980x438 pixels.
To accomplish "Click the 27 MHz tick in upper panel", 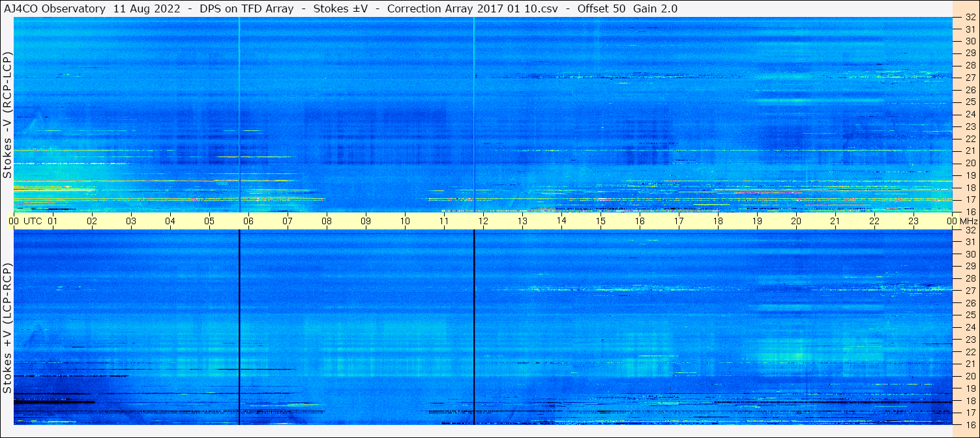I will pyautogui.click(x=970, y=78).
